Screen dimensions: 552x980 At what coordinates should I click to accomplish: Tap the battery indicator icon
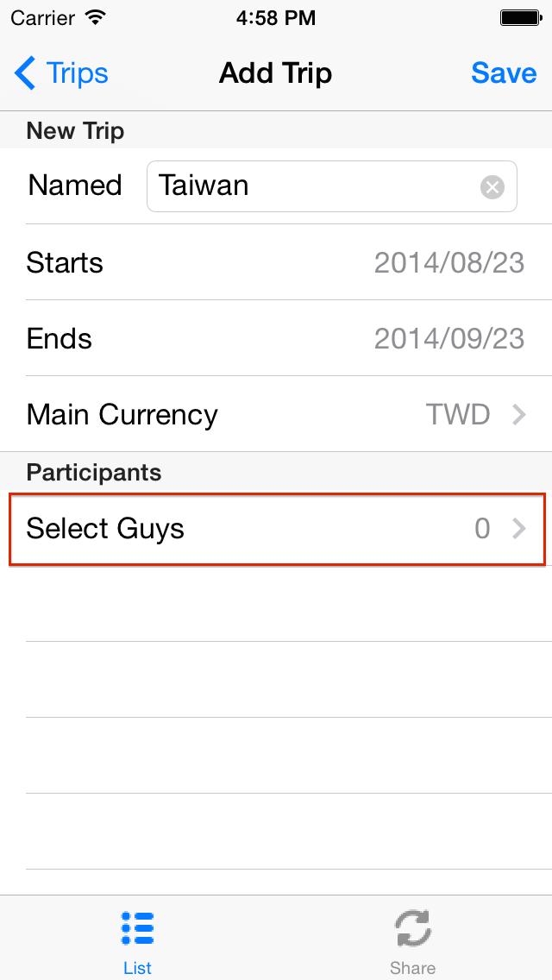click(520, 17)
